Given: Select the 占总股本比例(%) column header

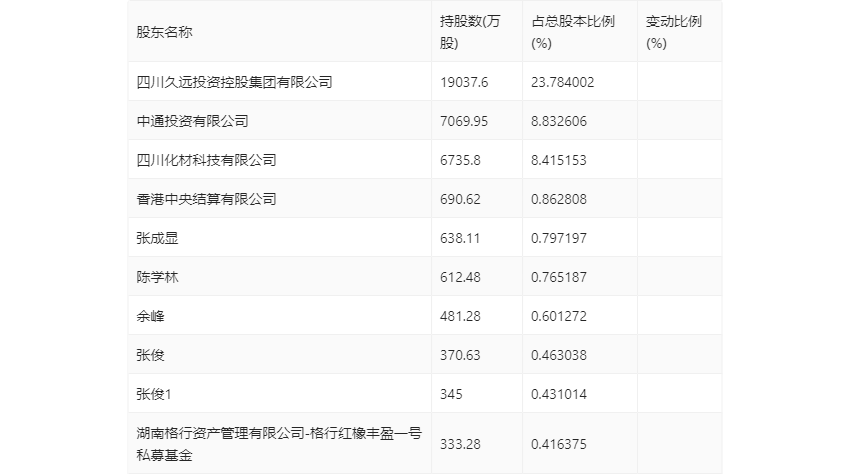Looking at the screenshot, I should [573, 32].
